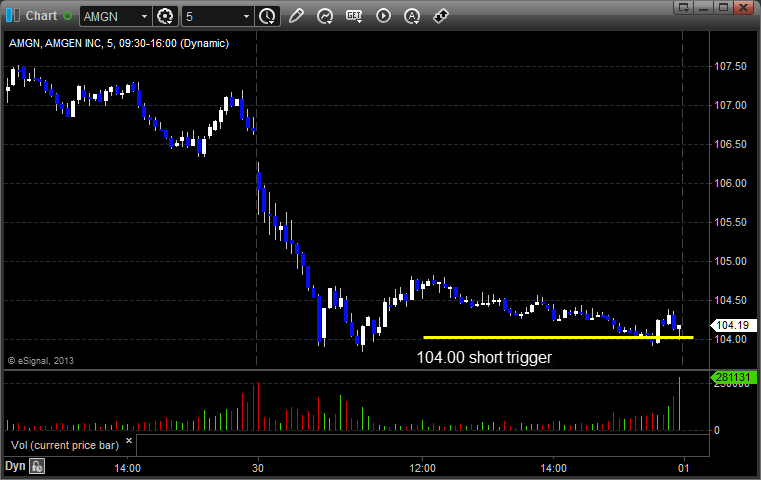The height and width of the screenshot is (480, 761).
Task: Select the pencil drawing tools icon
Action: coord(296,16)
